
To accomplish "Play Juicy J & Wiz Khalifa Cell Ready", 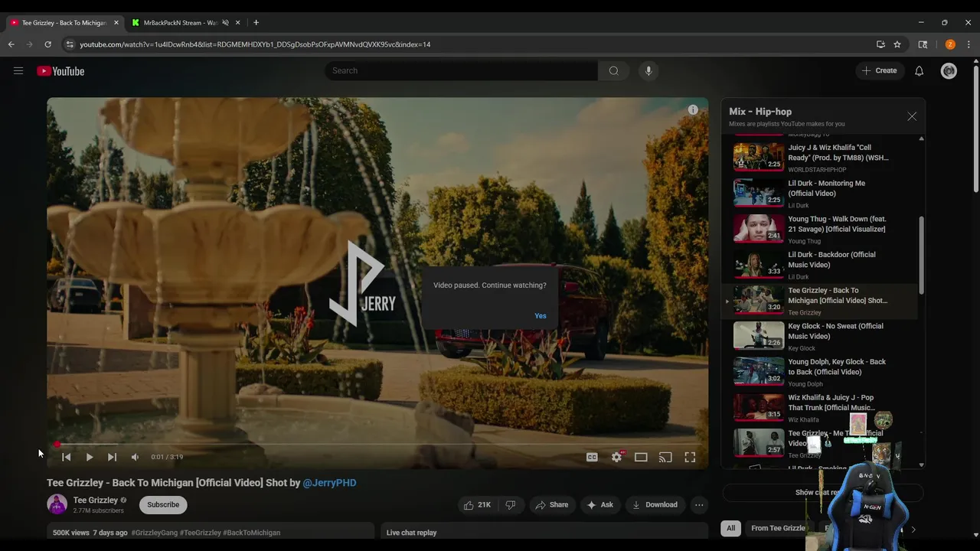I will coord(819,158).
